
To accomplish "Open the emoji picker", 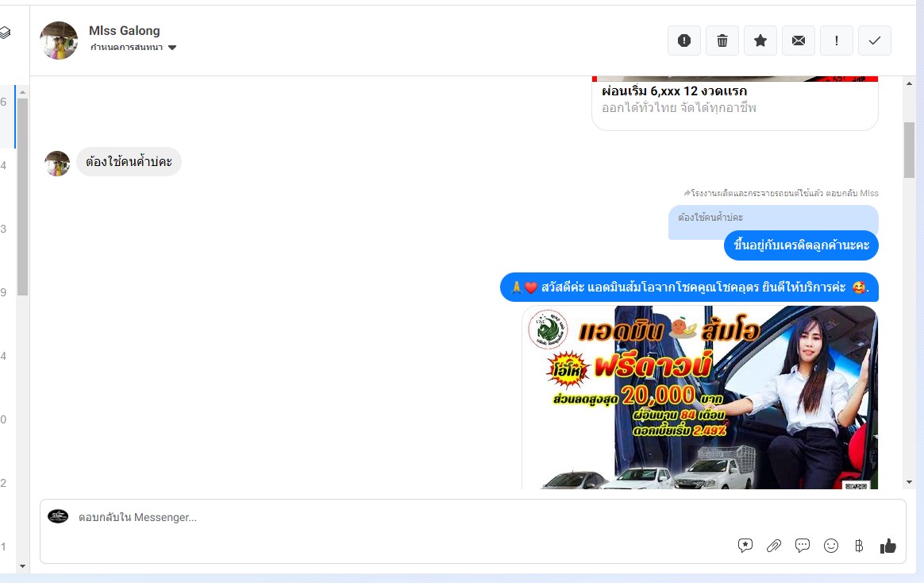I will click(831, 546).
